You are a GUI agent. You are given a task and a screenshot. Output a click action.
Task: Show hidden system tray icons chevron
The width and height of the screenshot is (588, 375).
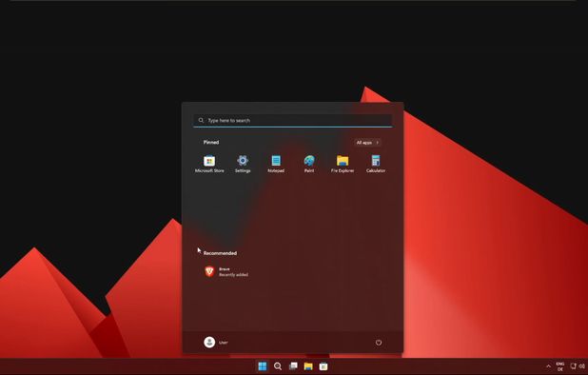click(548, 366)
